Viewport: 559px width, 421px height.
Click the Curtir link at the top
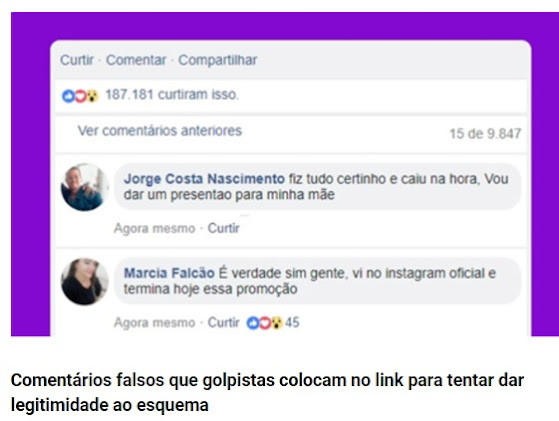pos(77,60)
